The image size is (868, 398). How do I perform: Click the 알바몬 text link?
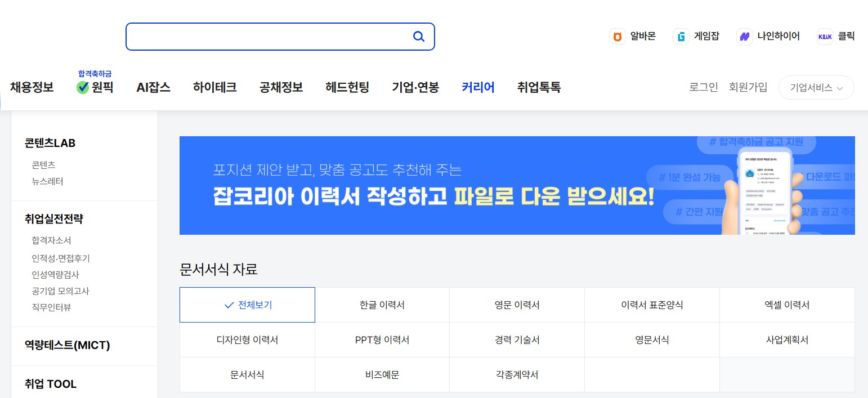(x=643, y=37)
